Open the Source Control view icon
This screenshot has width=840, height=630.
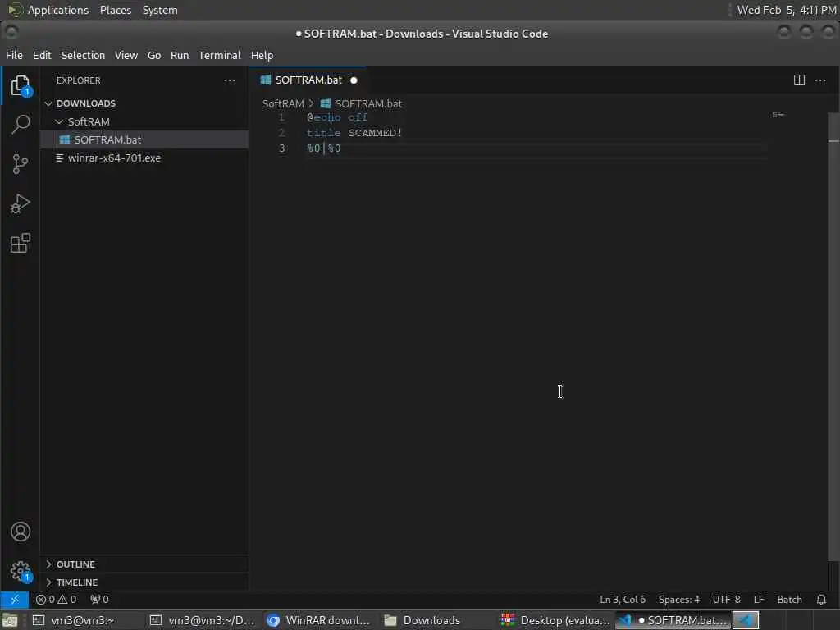click(x=20, y=164)
